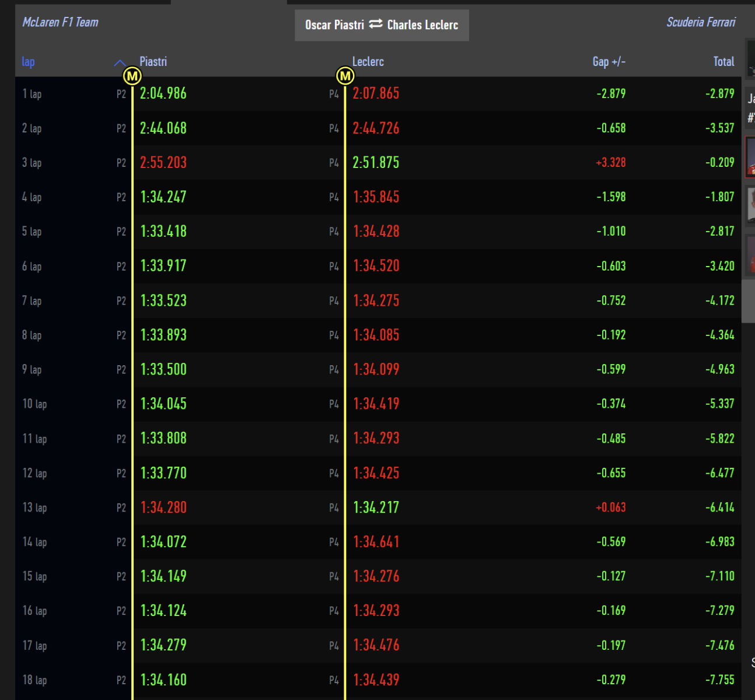Select Leclerc's lap time 1:34.641

coord(376,542)
